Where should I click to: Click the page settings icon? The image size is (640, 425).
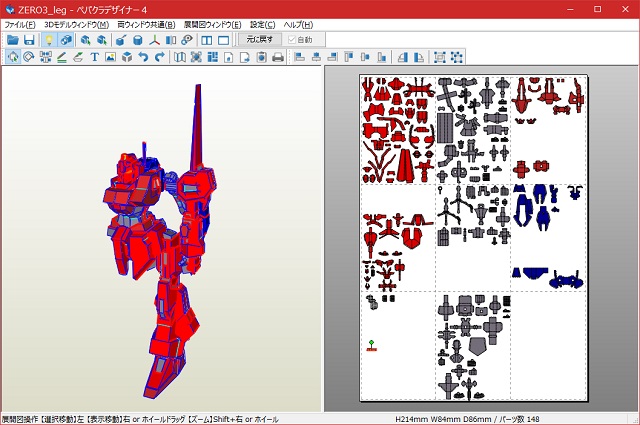point(229,57)
